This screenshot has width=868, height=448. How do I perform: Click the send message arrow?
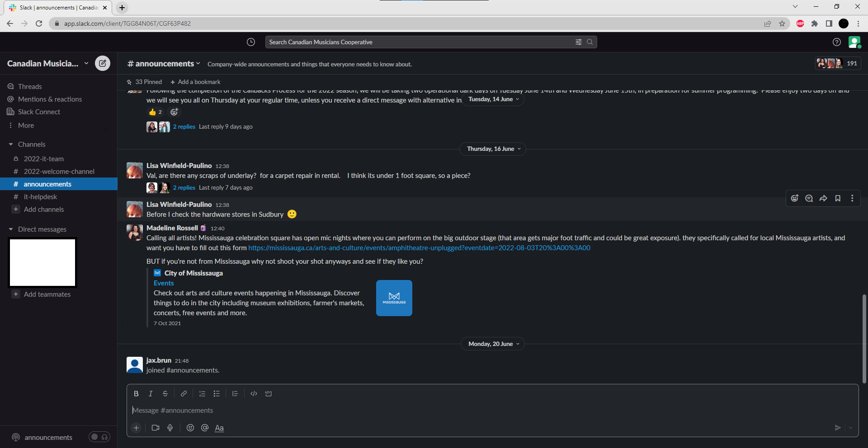pos(838,428)
